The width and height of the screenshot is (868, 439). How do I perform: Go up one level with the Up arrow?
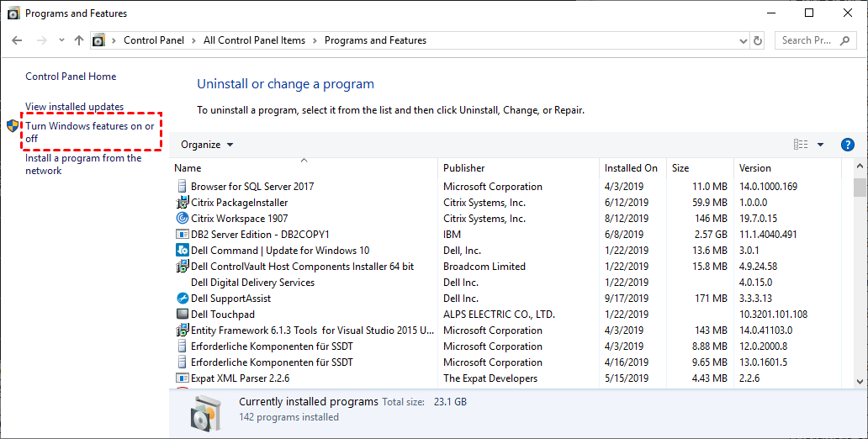[79, 40]
